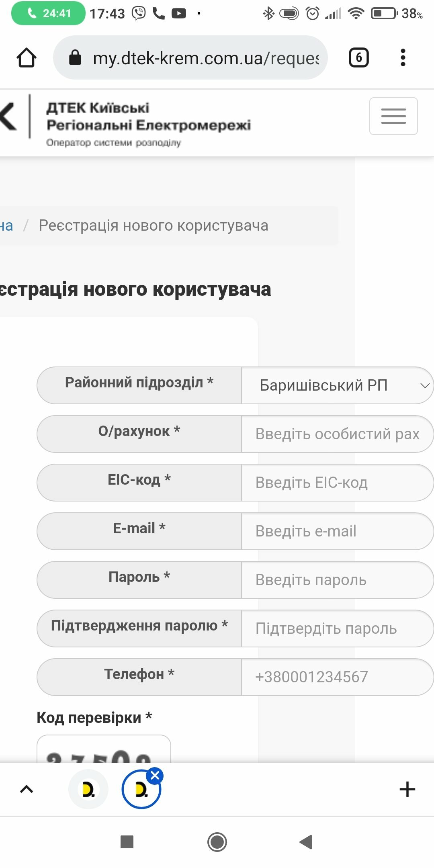Follow the breadcrumb home link

coord(6,225)
